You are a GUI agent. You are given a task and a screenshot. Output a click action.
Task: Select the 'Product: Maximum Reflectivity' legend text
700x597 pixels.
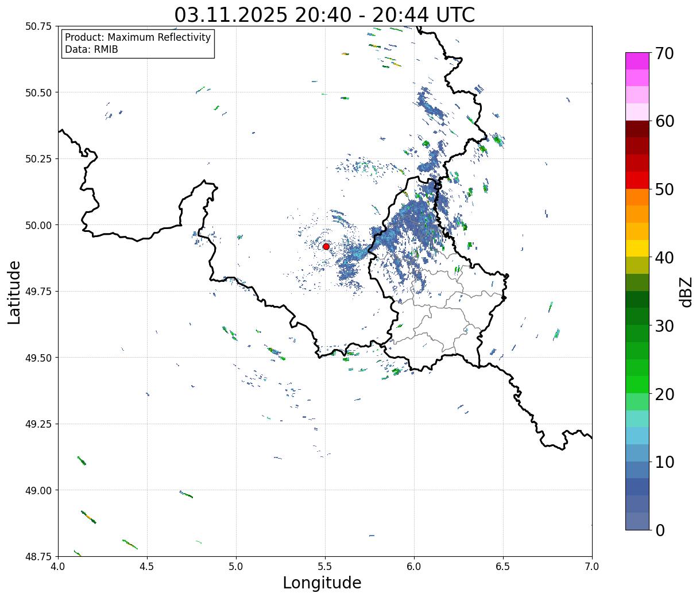click(x=138, y=37)
